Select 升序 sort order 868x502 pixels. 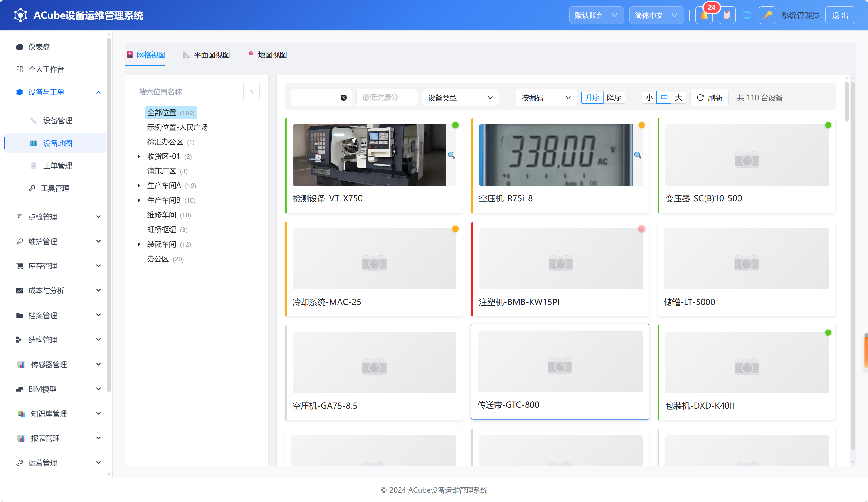[x=592, y=98]
